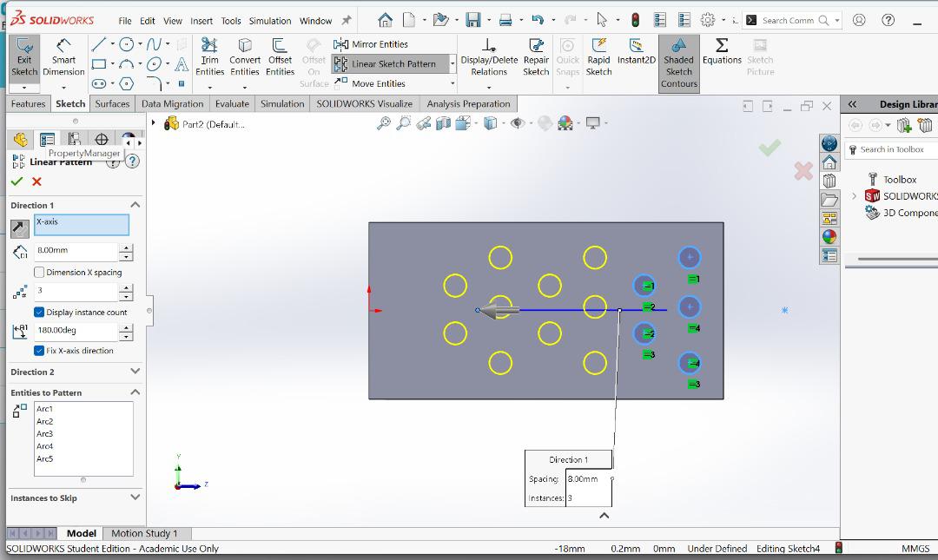Open the Equations dialog
The height and width of the screenshot is (560, 938).
click(722, 52)
